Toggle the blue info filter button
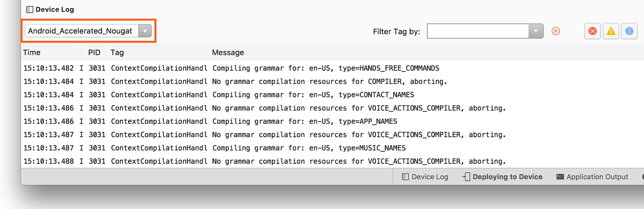The width and height of the screenshot is (644, 209). (x=629, y=31)
